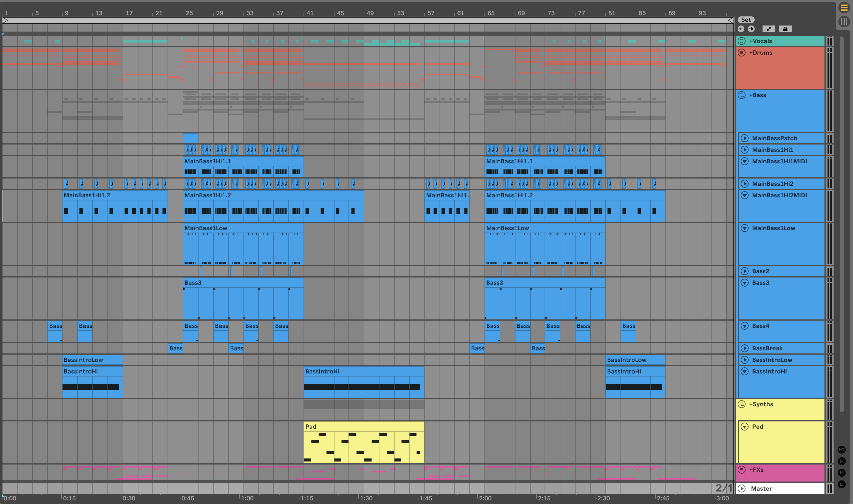The image size is (853, 504).
Task: Jump to next locator with the right arrow
Action: [752, 29]
